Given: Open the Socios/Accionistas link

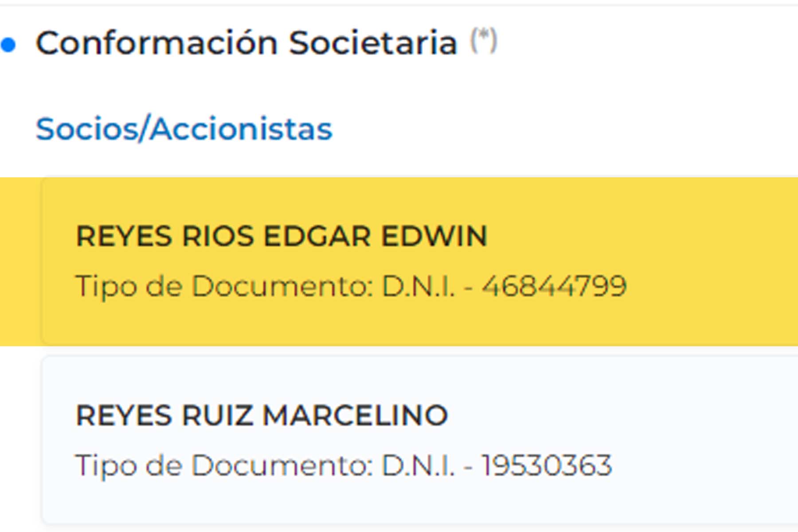Looking at the screenshot, I should pyautogui.click(x=184, y=129).
